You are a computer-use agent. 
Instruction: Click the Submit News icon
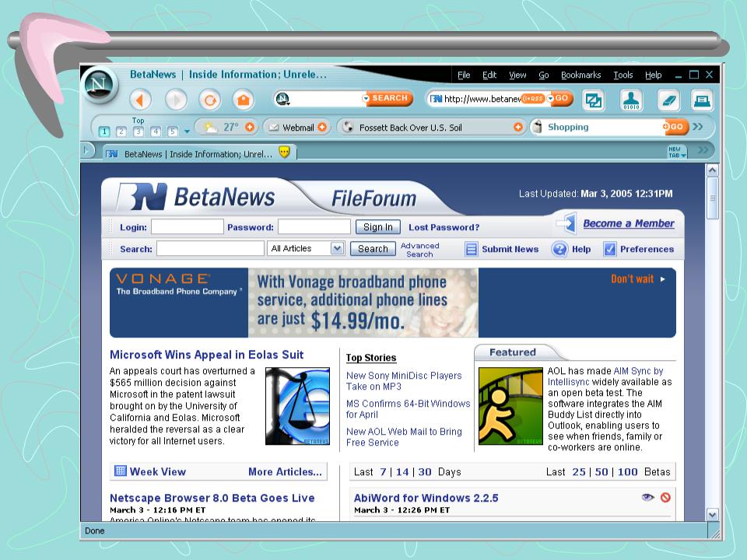pos(472,249)
